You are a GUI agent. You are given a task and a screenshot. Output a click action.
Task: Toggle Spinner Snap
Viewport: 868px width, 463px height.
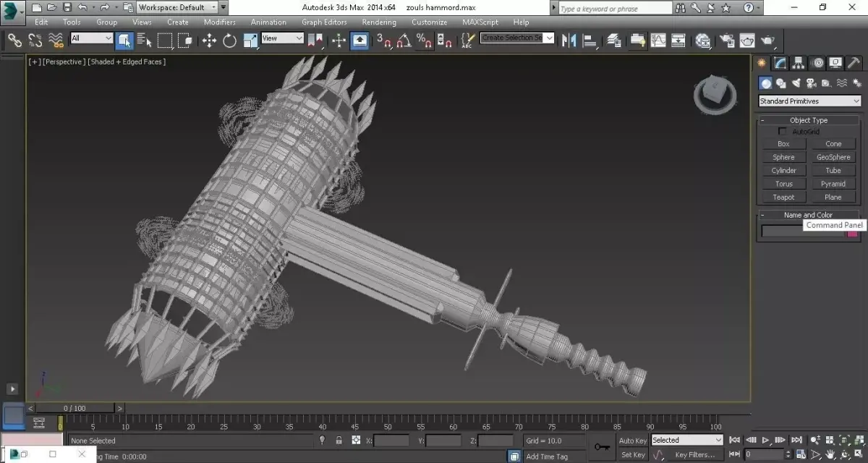point(444,41)
